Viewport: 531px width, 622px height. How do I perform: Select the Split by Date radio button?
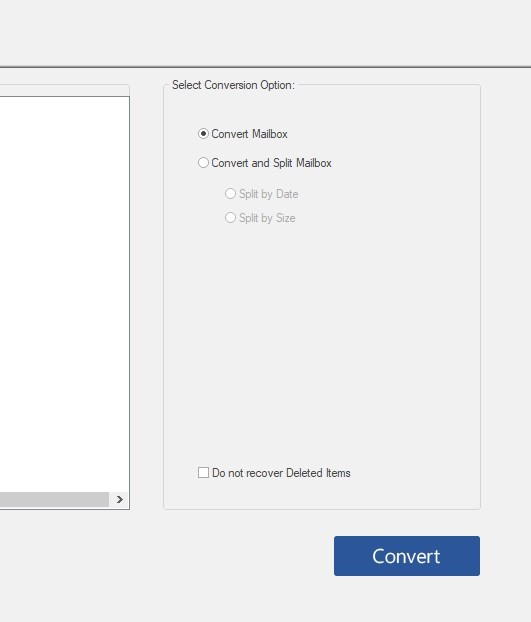pos(261,194)
